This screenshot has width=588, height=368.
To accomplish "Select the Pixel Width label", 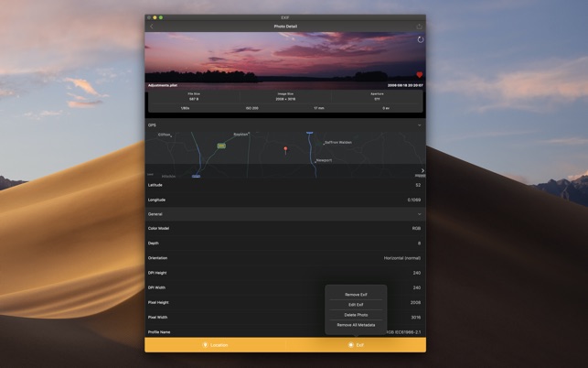I will coord(157,318).
